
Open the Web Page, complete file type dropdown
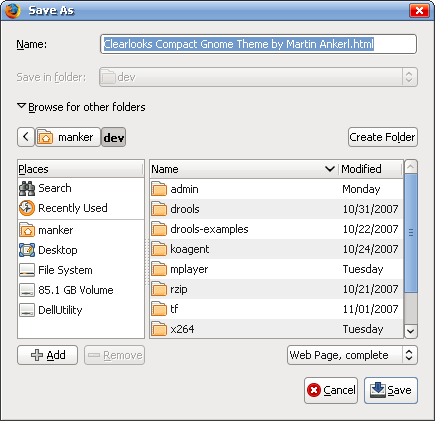(352, 355)
